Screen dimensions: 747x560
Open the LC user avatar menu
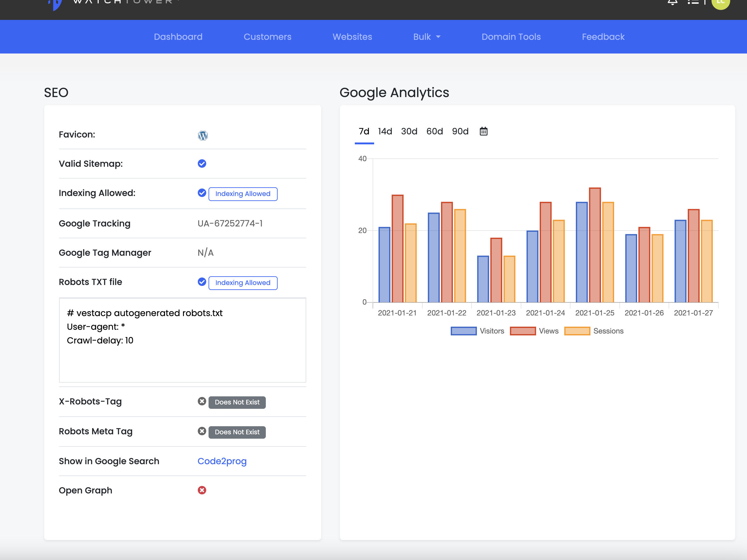point(720,3)
